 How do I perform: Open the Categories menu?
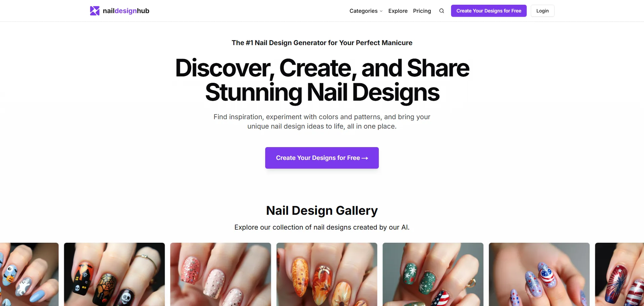click(366, 11)
